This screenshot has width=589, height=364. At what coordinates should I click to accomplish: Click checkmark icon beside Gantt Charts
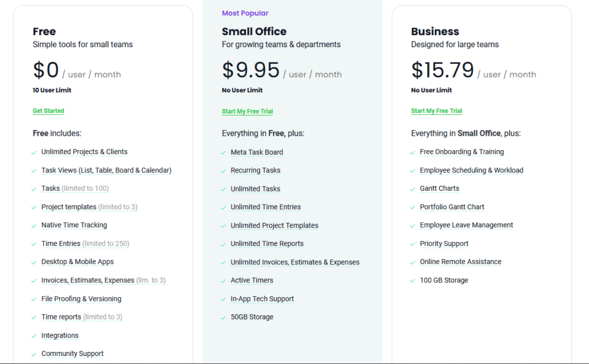[413, 189]
